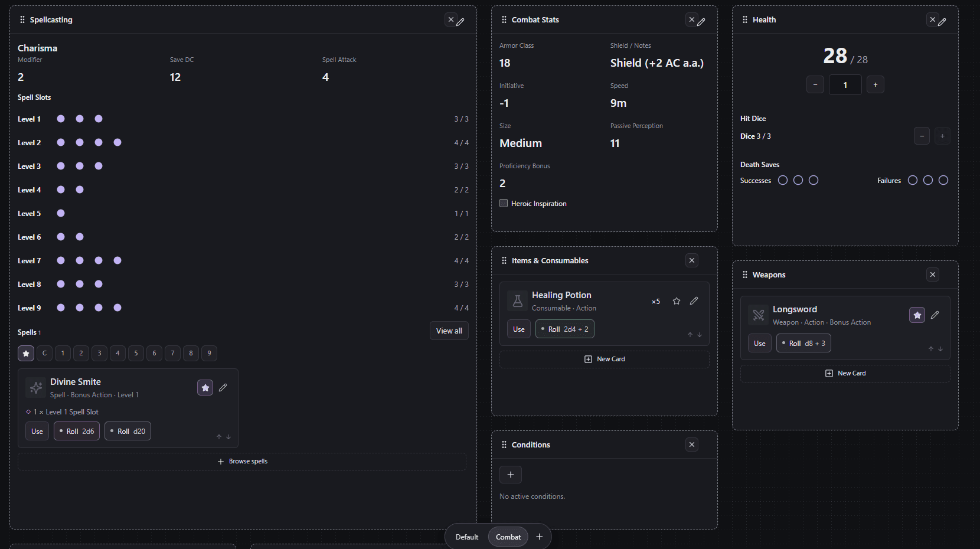
Task: Add New Card in Weapons
Action: coord(845,373)
